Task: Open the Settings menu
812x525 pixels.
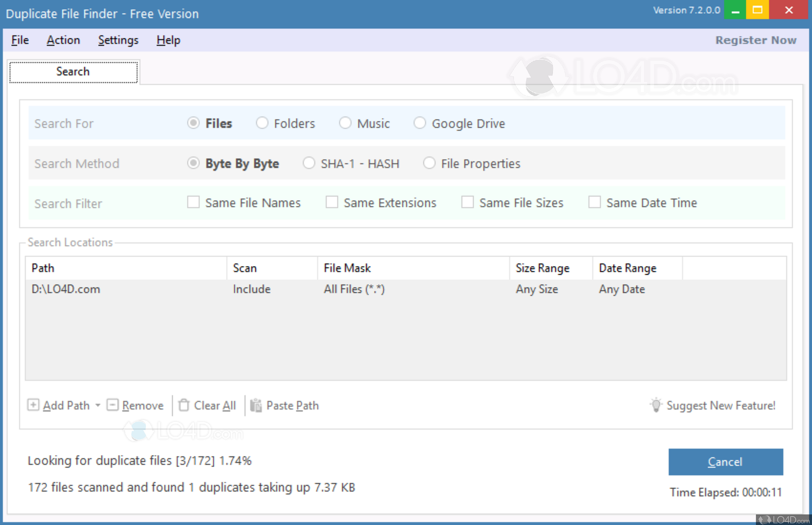Action: click(118, 40)
